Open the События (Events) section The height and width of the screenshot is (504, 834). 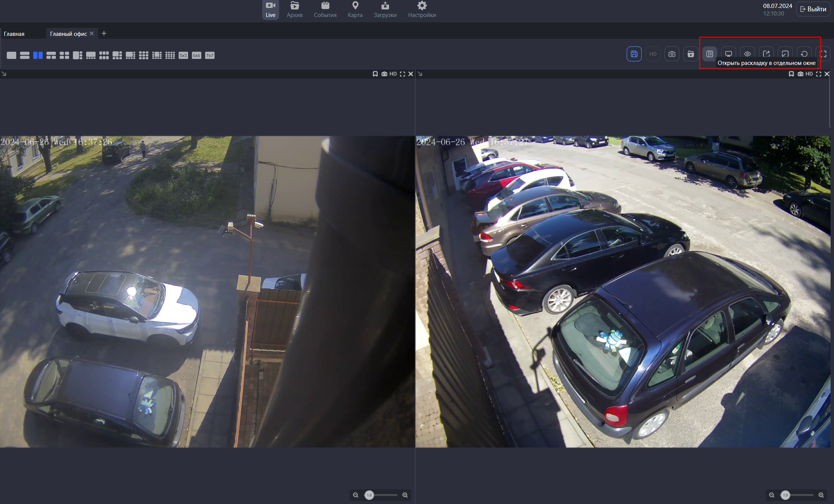325,9
